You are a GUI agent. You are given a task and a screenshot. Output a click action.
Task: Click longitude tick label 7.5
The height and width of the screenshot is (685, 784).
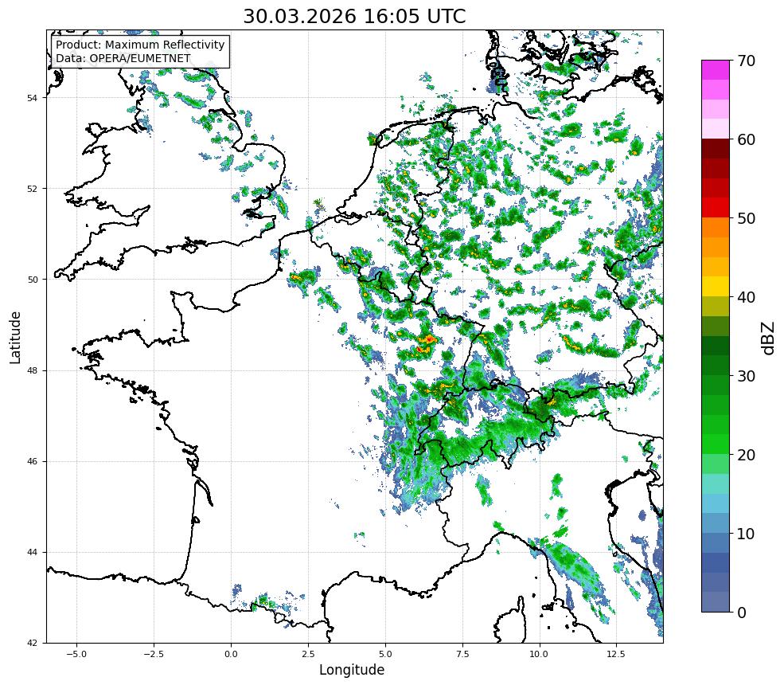[462, 654]
